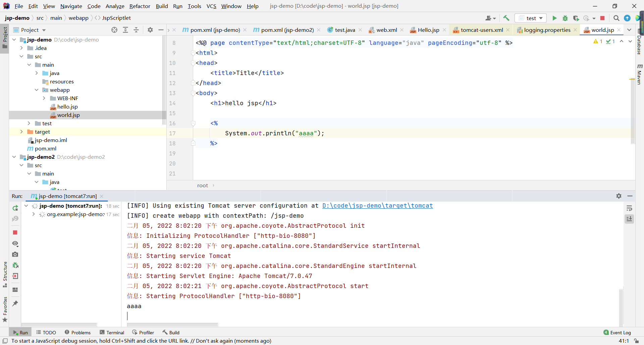The image size is (644, 345).
Task: Expand all items in Project panel
Action: pos(125,30)
